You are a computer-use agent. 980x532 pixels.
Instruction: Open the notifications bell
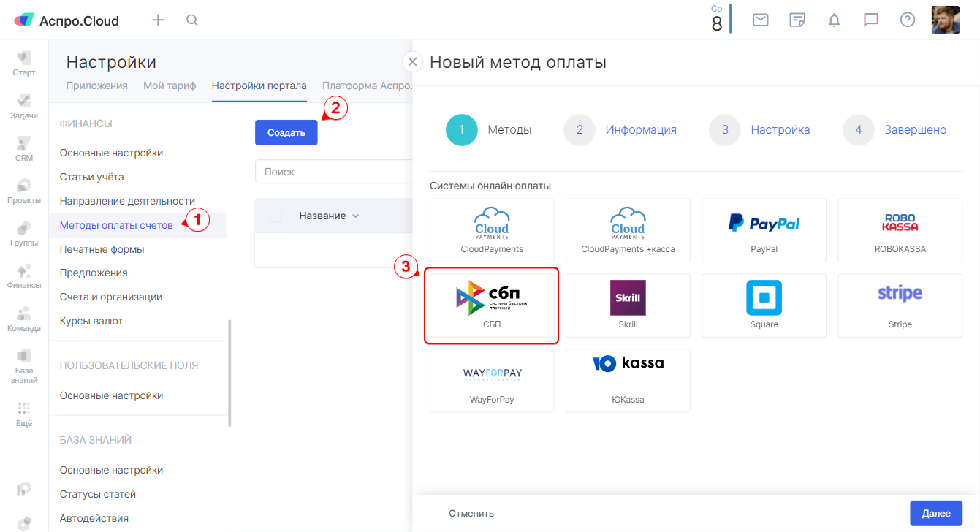[x=834, y=20]
